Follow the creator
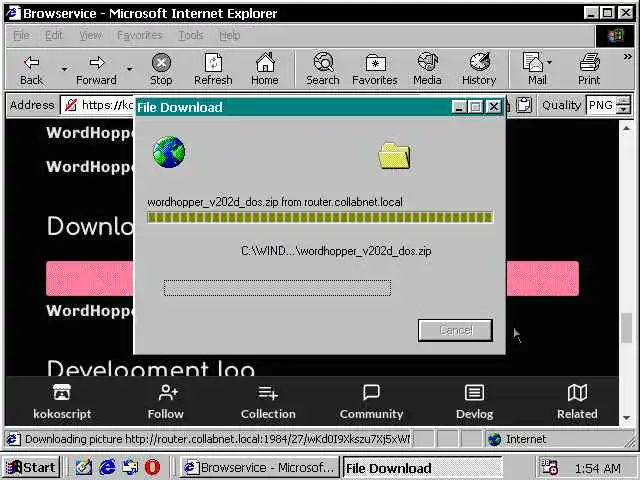This screenshot has height=480, width=640. click(166, 402)
